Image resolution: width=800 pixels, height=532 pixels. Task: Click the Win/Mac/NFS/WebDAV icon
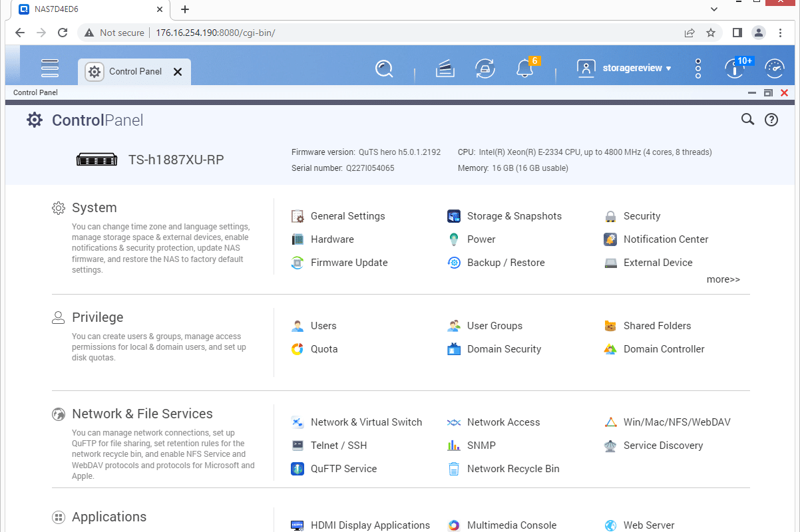point(610,422)
